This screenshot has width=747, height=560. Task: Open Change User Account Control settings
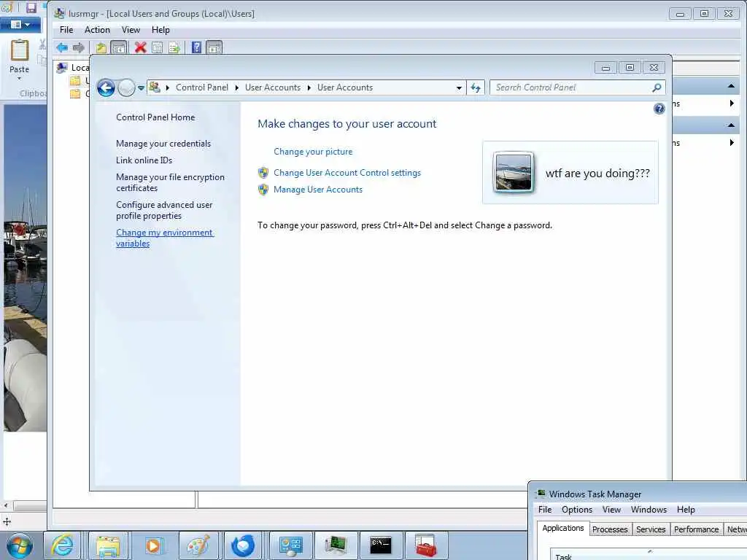pyautogui.click(x=347, y=173)
